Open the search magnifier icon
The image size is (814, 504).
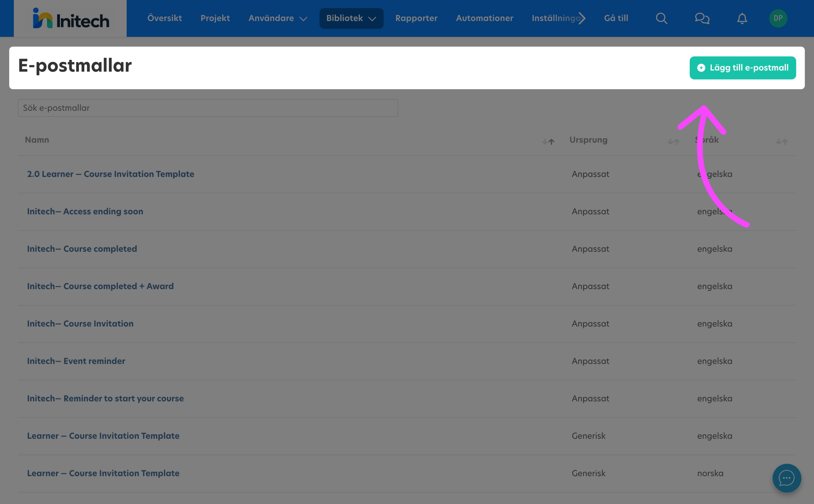pos(661,18)
